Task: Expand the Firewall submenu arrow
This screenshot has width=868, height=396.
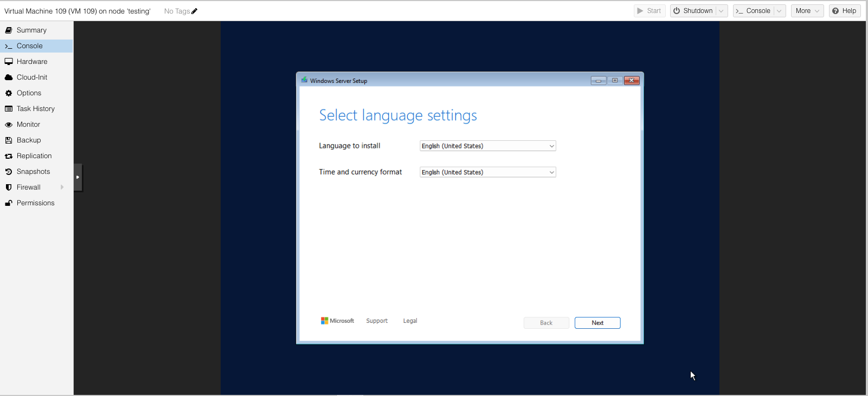Action: (62, 187)
